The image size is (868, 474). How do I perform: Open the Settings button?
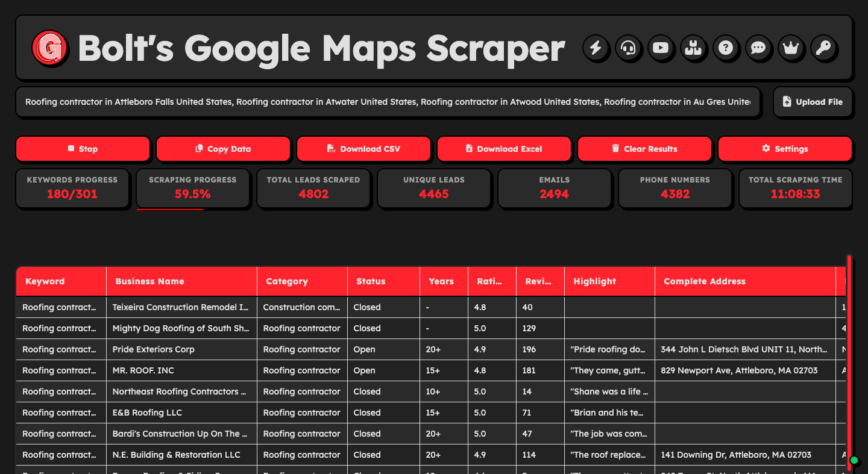click(785, 149)
